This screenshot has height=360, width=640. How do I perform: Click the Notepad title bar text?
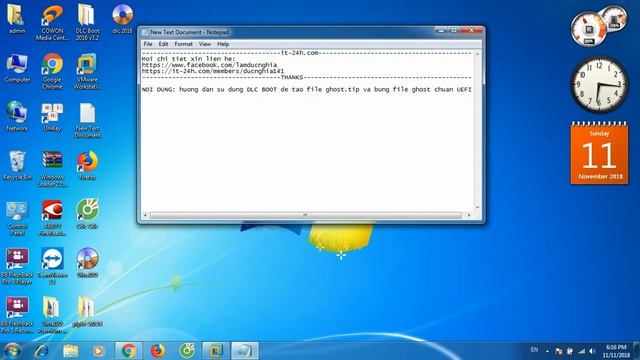[189, 32]
